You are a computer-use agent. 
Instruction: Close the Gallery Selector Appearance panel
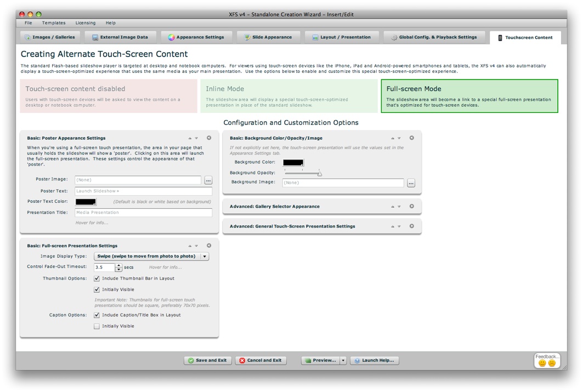coord(412,207)
